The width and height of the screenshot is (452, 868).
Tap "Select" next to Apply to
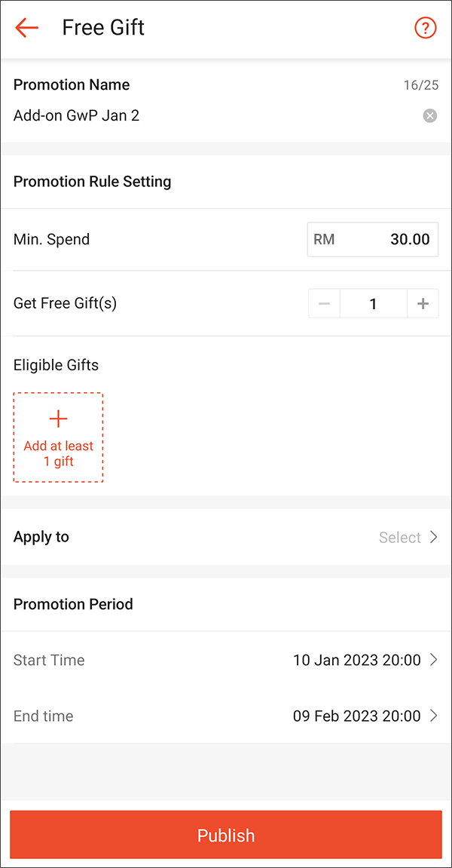pyautogui.click(x=399, y=537)
